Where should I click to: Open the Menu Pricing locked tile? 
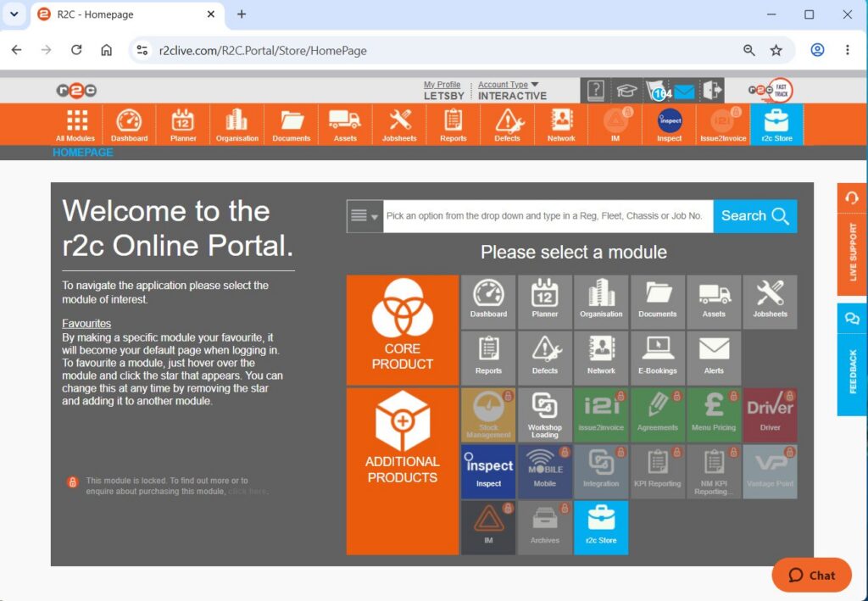[x=714, y=415]
